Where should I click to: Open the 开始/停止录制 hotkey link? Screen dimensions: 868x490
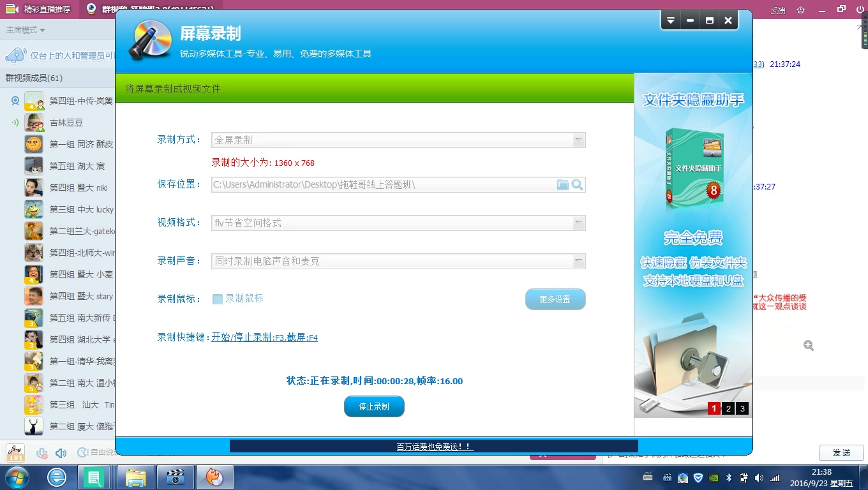pos(265,338)
